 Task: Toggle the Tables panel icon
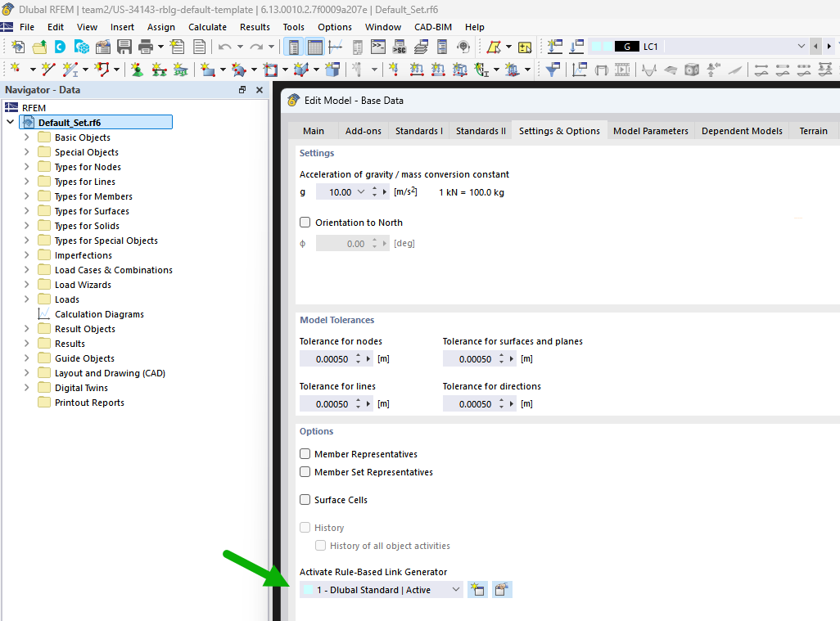[315, 47]
